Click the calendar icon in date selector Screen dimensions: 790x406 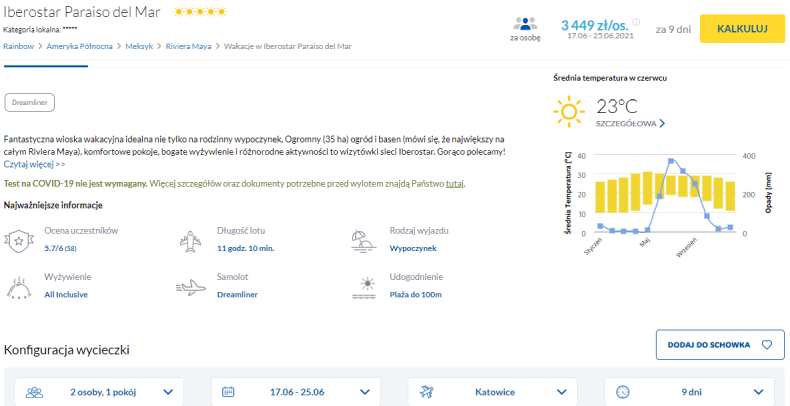coord(228,391)
